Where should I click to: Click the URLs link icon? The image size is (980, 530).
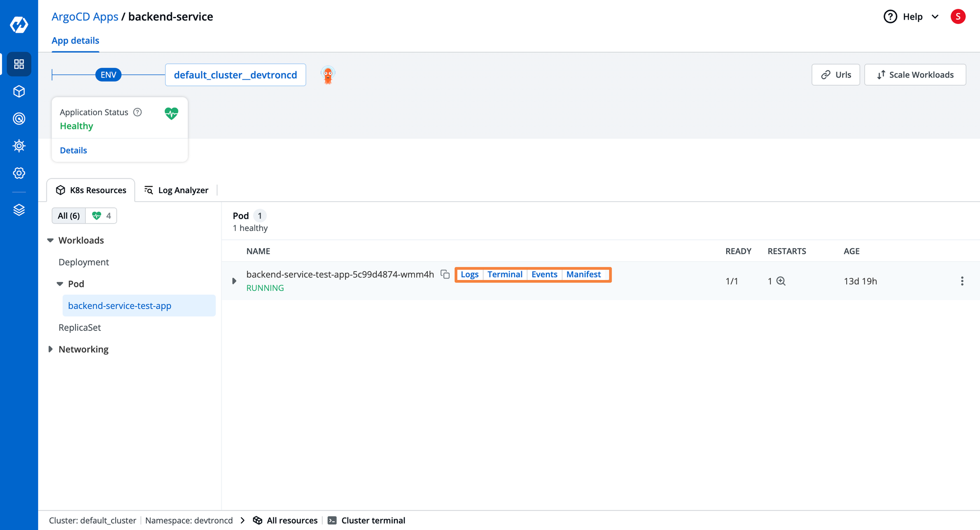point(826,75)
